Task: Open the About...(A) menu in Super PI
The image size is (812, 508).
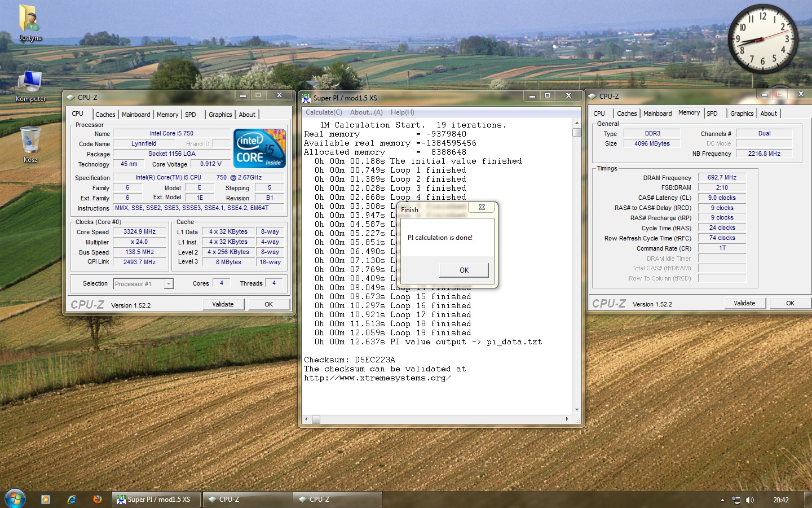Action: point(366,112)
